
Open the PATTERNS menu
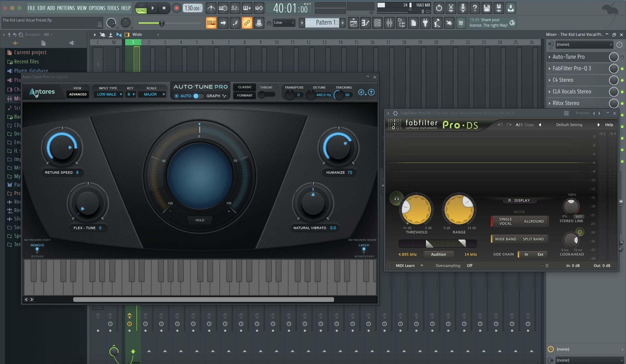66,8
